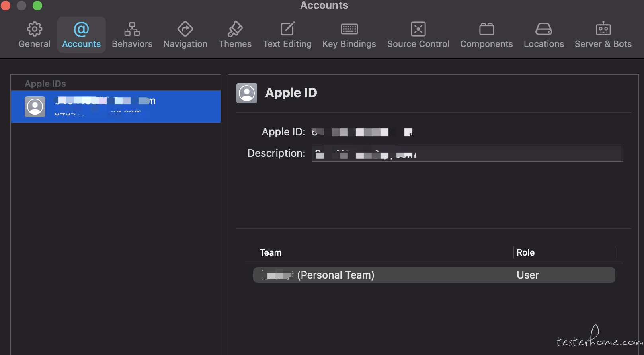Click the Team column header
The width and height of the screenshot is (644, 355).
271,252
